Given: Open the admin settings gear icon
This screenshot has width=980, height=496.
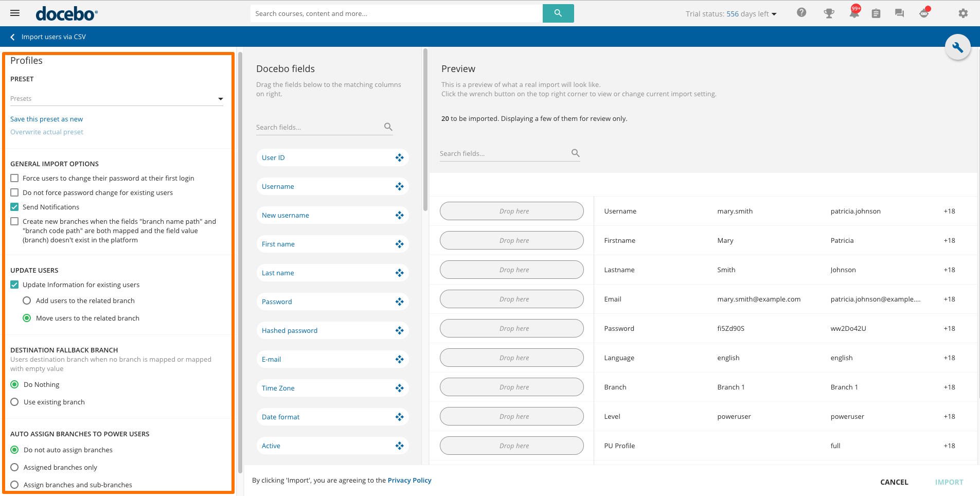Looking at the screenshot, I should pyautogui.click(x=963, y=13).
